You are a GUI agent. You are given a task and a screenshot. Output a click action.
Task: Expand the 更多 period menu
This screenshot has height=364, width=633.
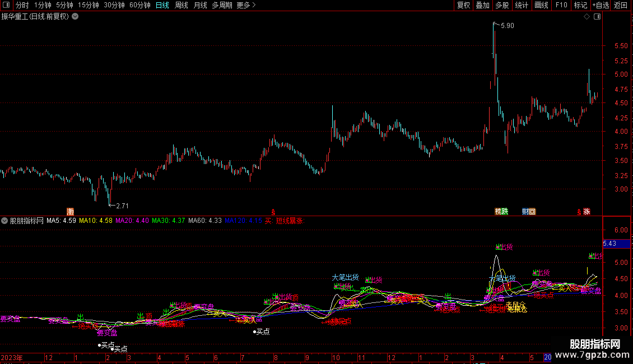pos(246,5)
